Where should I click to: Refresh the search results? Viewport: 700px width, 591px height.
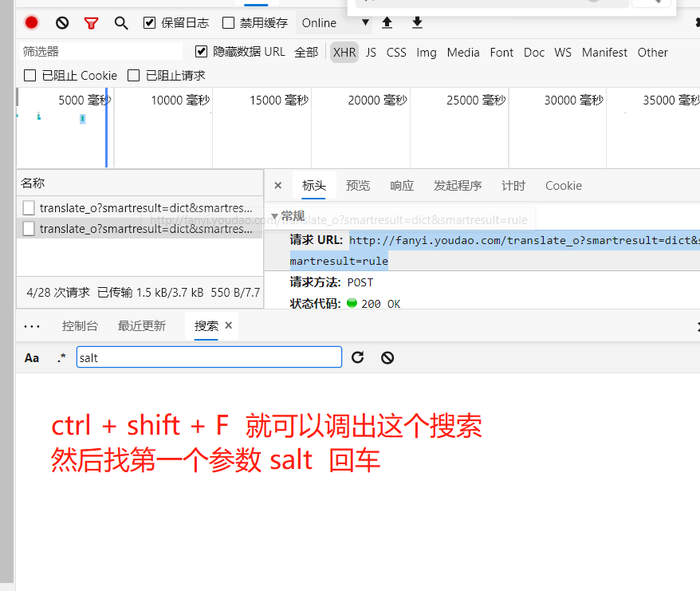[x=358, y=357]
